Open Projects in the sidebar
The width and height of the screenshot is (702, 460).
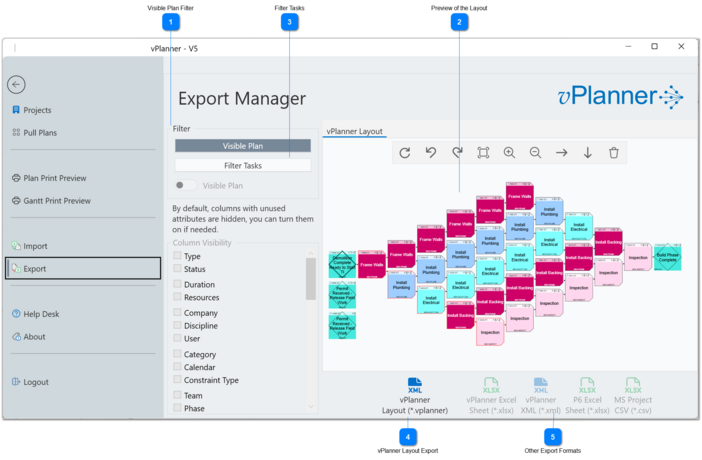32,110
